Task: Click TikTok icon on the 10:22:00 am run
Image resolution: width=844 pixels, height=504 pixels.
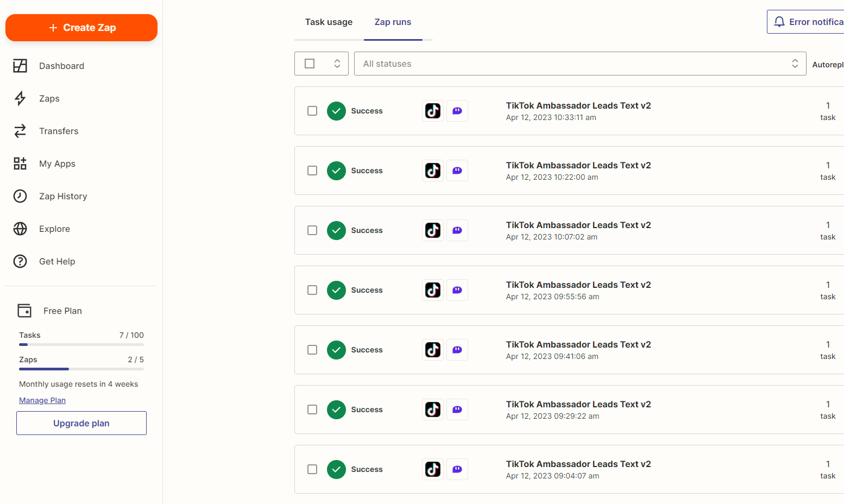Action: pyautogui.click(x=433, y=171)
